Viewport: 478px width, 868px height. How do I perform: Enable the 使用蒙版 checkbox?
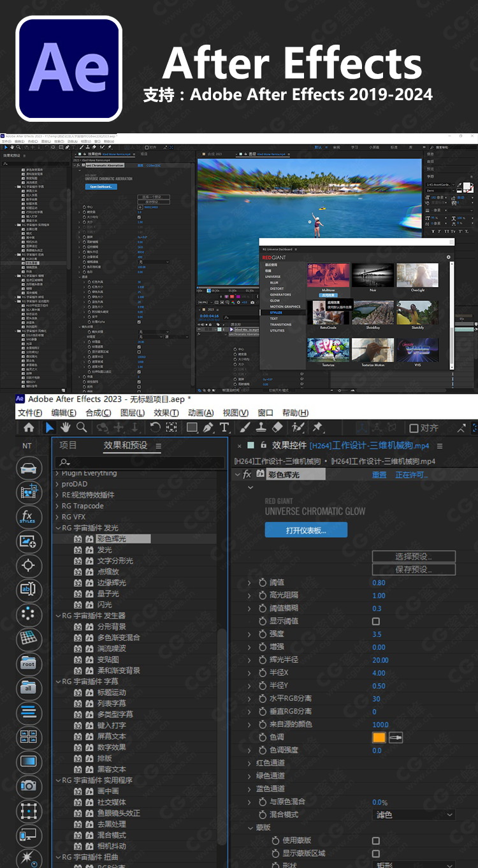376,841
